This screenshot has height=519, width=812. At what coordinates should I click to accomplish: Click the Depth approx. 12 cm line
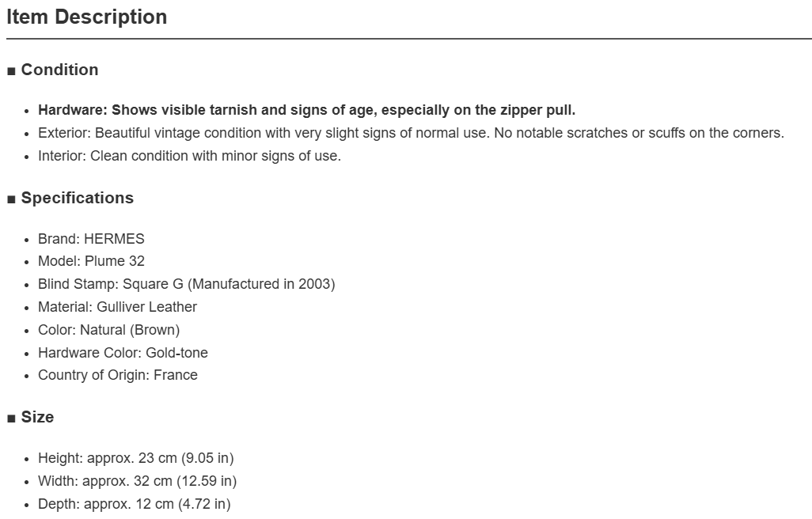134,503
